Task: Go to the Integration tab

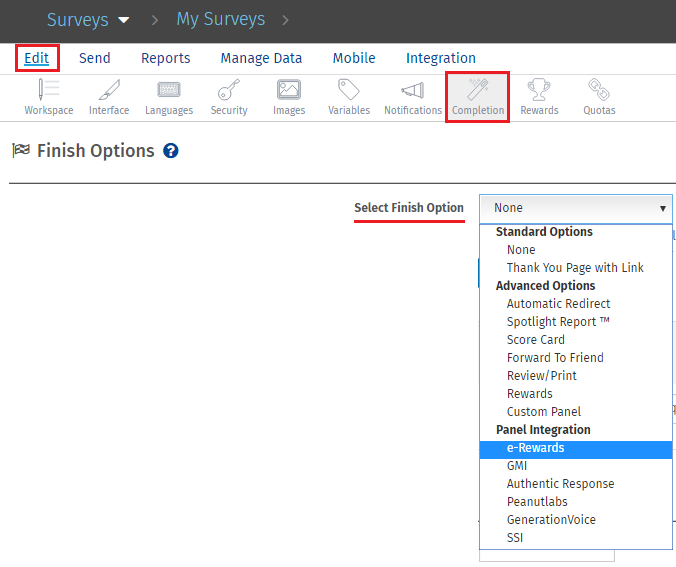Action: tap(440, 58)
